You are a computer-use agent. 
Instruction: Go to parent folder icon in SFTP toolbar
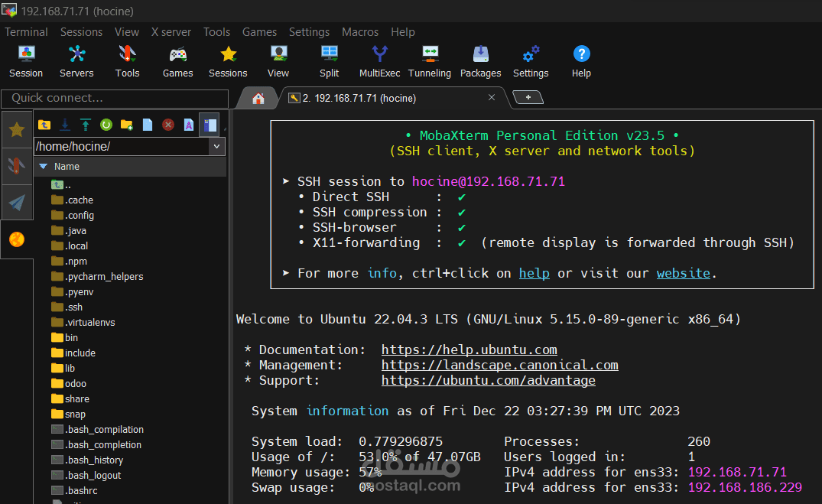(x=44, y=125)
